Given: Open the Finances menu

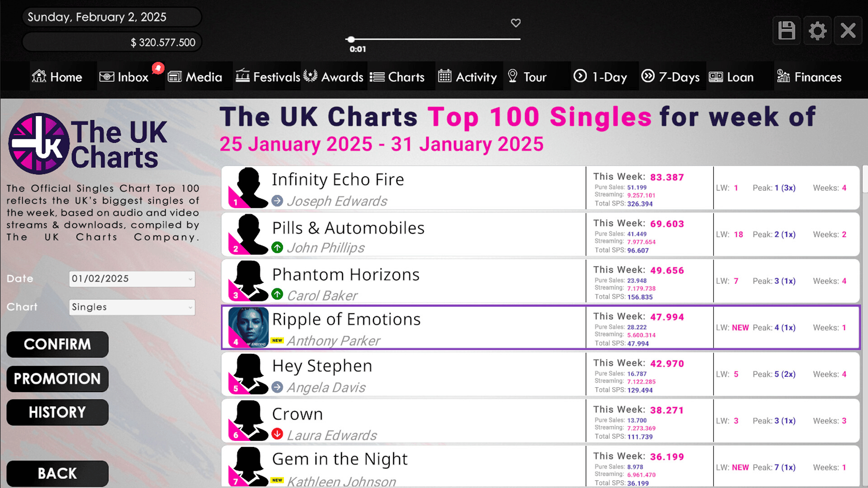Looking at the screenshot, I should point(809,77).
